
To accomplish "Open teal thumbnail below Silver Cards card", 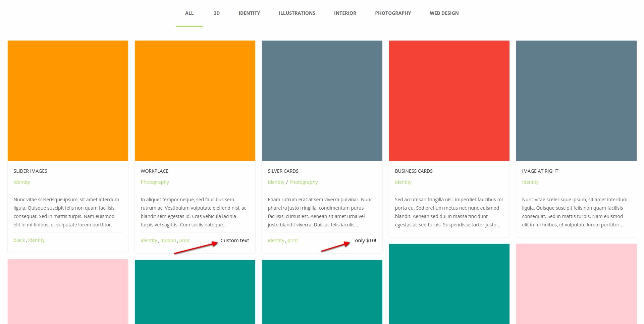I will (x=322, y=292).
